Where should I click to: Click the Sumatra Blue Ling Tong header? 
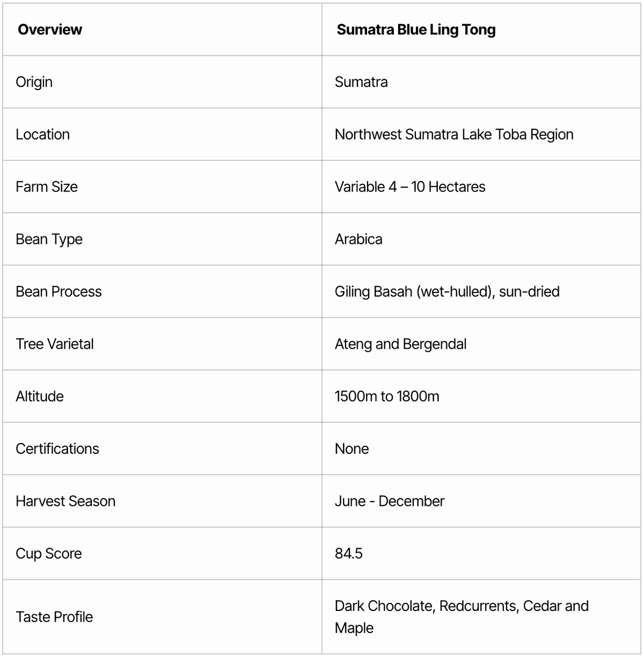click(x=416, y=30)
